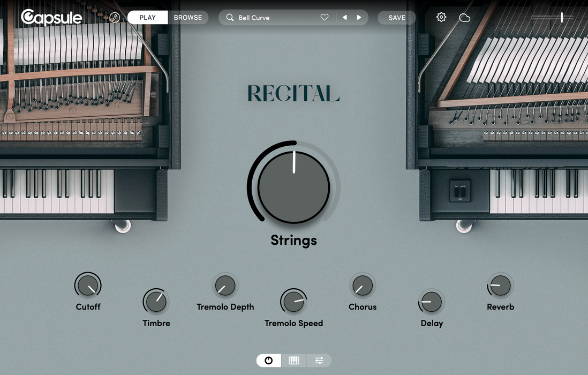Open the mixer sliders view icon
Viewport: 588px width, 375px height.
point(319,361)
